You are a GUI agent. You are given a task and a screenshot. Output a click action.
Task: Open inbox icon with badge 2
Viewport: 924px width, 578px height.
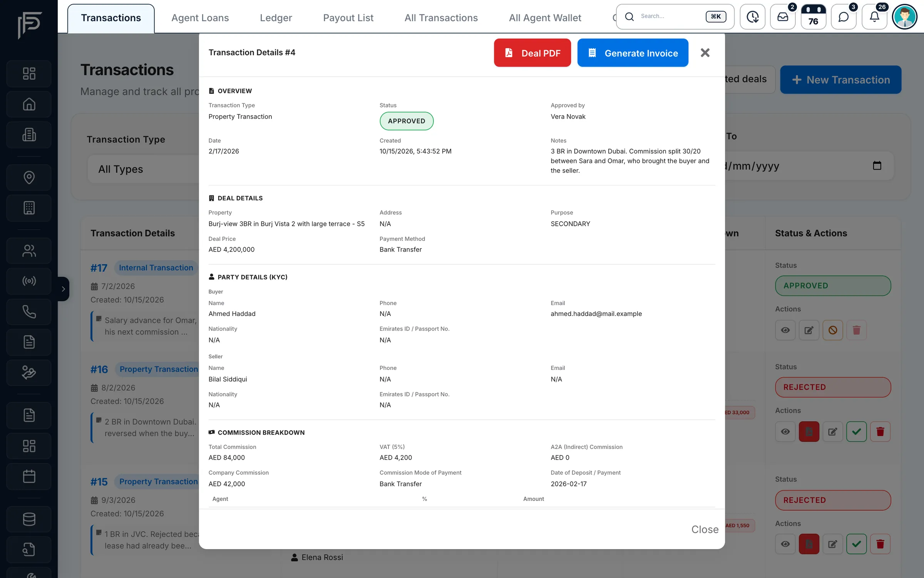click(783, 17)
